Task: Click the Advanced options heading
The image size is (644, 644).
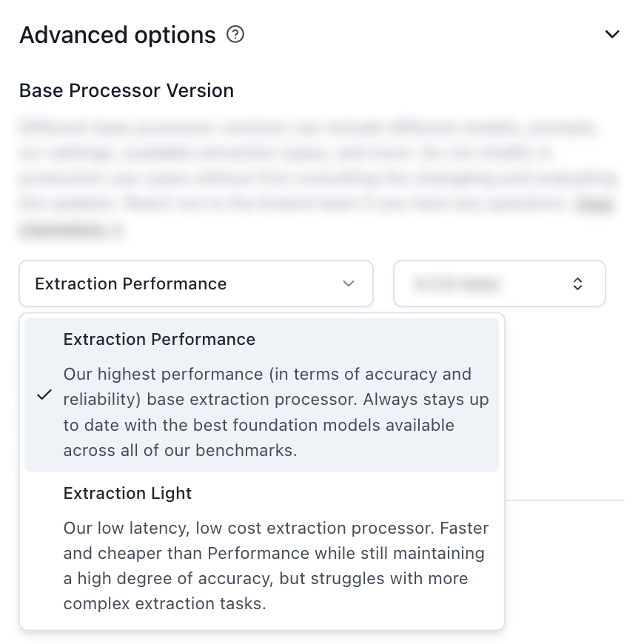Action: click(118, 34)
